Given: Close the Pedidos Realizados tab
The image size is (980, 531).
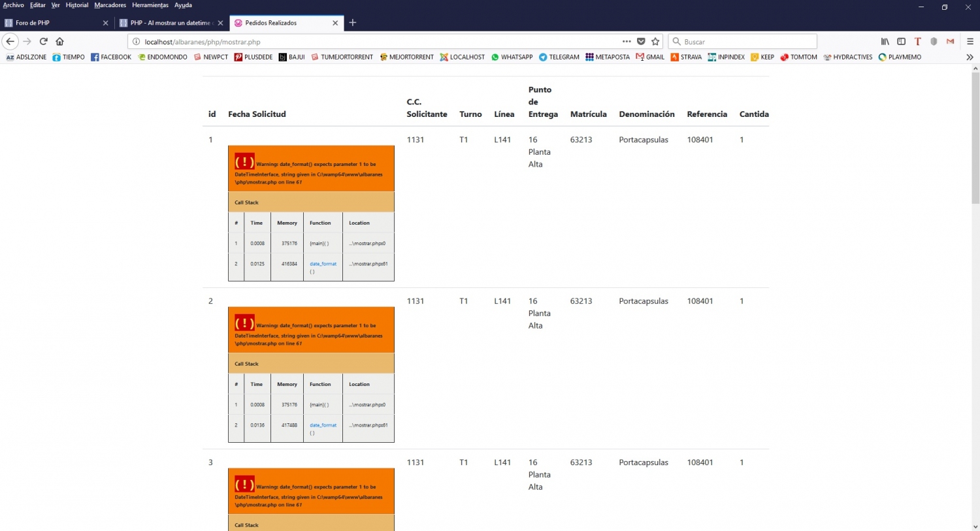Looking at the screenshot, I should 335,23.
